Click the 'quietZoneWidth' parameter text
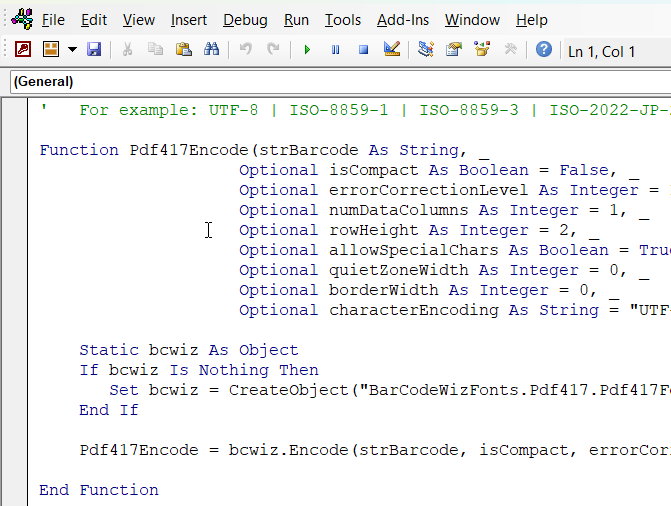Viewport: 671px width, 506px height. (398, 270)
